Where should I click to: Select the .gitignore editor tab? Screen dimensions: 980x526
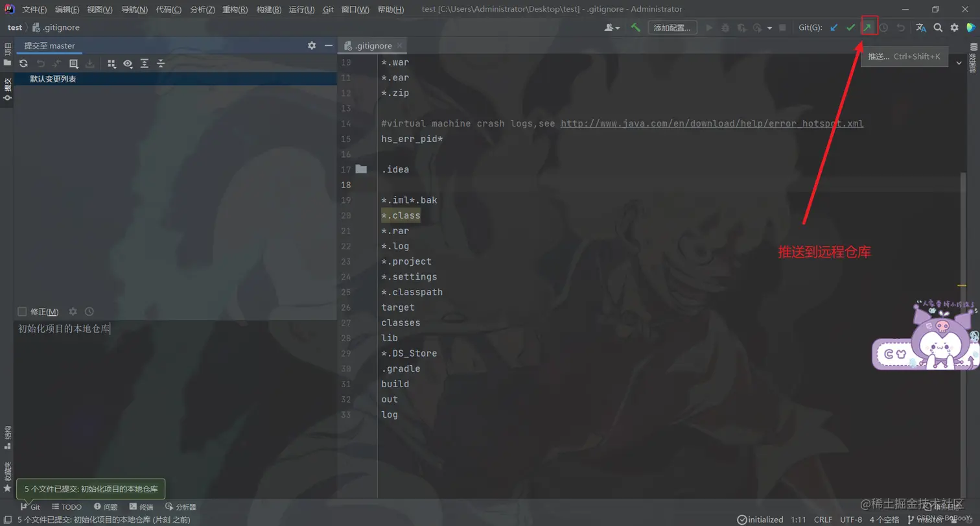pyautogui.click(x=371, y=45)
